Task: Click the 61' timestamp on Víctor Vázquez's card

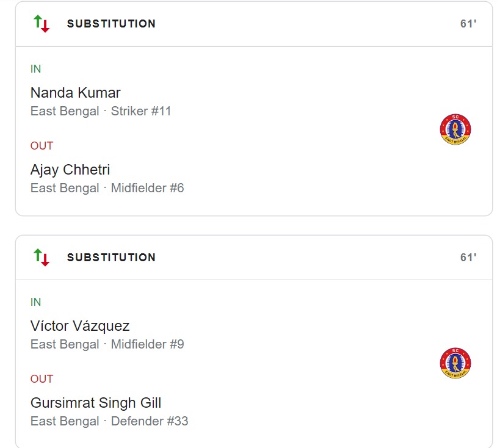Action: [468, 258]
